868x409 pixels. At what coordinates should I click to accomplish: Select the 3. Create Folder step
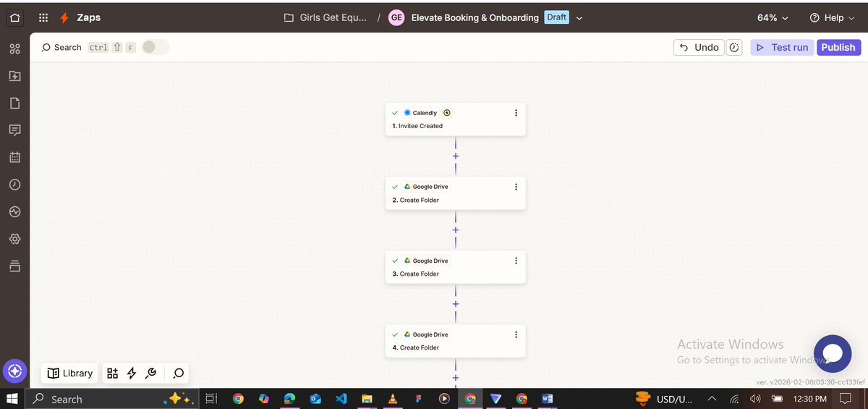click(455, 266)
